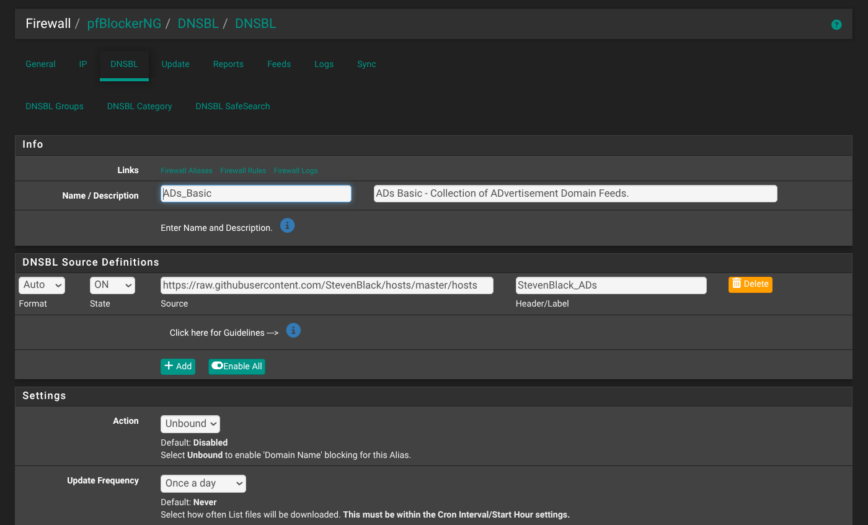Open the help icon in the breadcrumb bar
Image resolution: width=868 pixels, height=525 pixels.
pos(836,24)
